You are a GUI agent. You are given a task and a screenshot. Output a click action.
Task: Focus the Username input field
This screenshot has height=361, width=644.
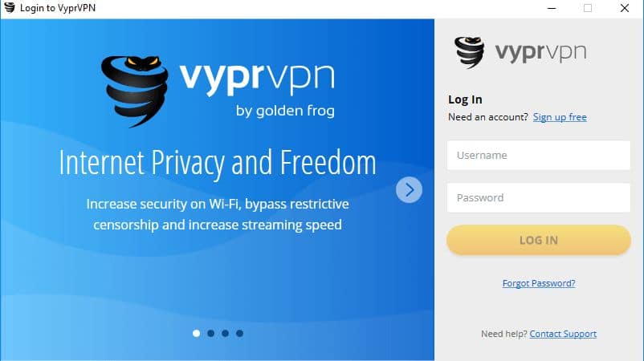click(539, 156)
